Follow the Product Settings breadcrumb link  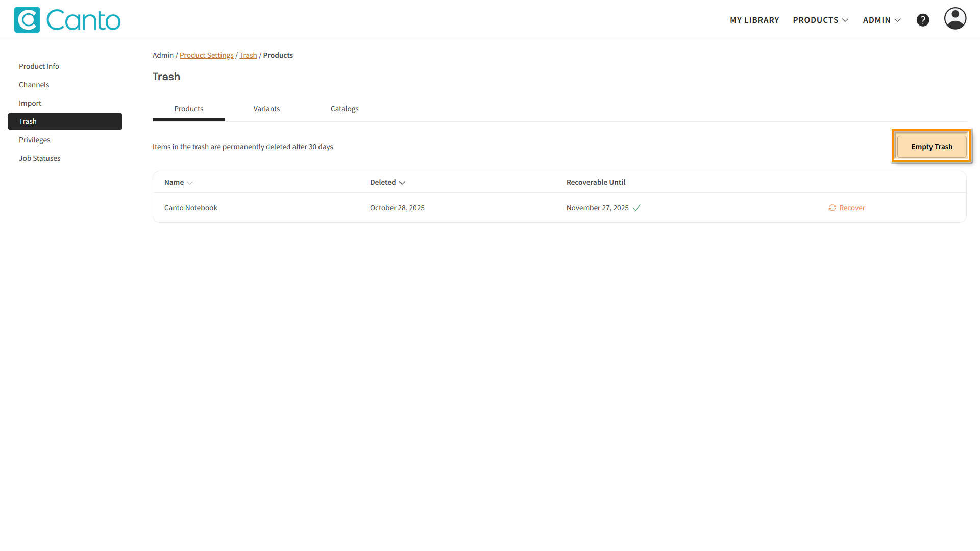[207, 55]
